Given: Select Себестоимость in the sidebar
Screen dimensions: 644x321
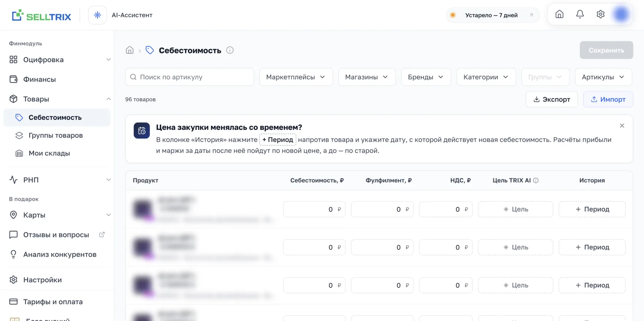Looking at the screenshot, I should 57,117.
